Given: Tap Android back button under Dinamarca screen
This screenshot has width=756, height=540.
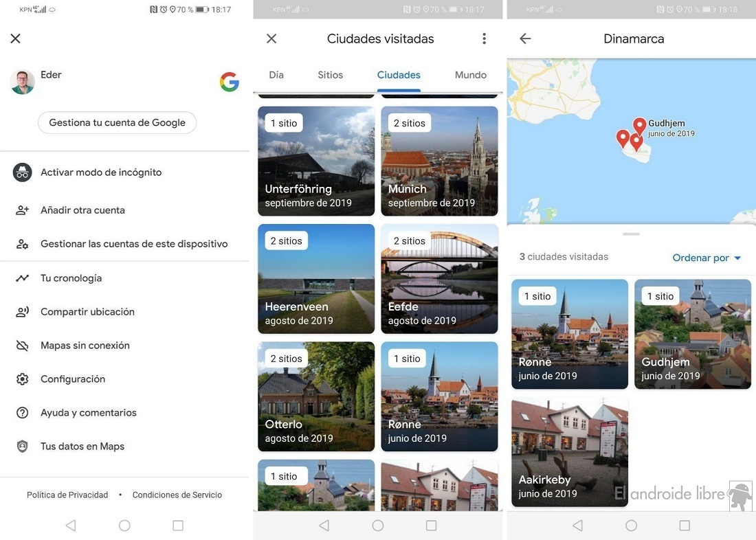Looking at the screenshot, I should pyautogui.click(x=577, y=525).
